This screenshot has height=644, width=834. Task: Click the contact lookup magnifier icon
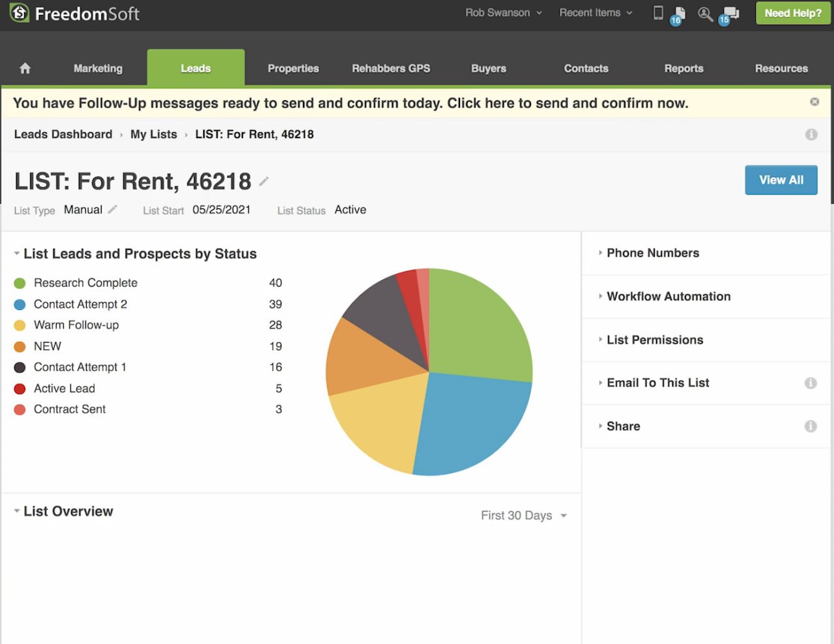[x=705, y=13]
